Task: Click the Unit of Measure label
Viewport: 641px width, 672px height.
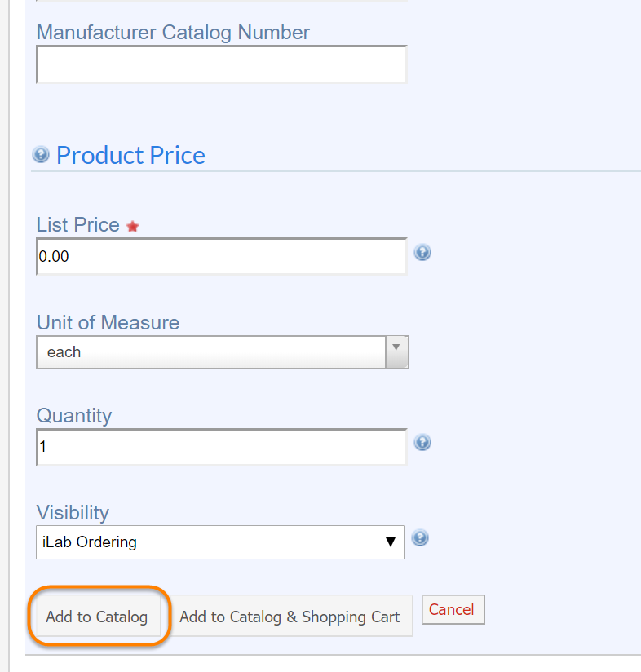Action: [108, 322]
